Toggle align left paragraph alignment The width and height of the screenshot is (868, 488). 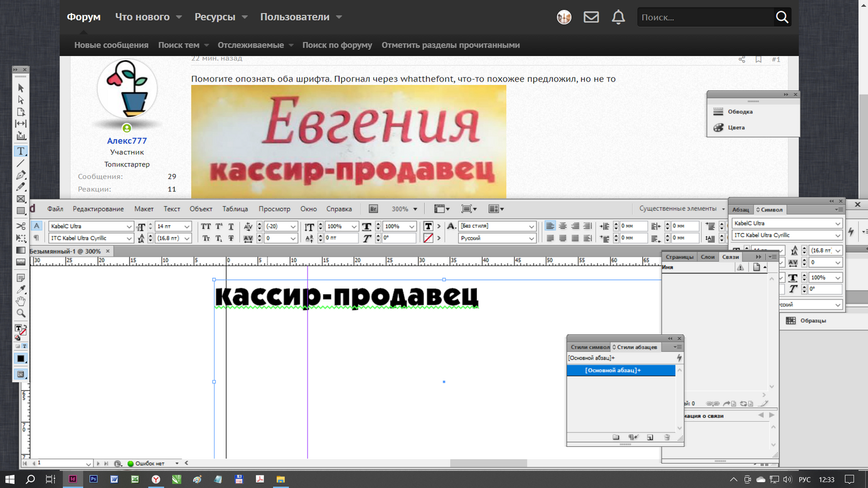tap(550, 226)
